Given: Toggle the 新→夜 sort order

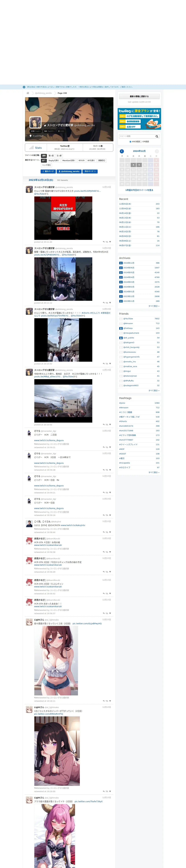Looking at the screenshot, I should 51,156.
